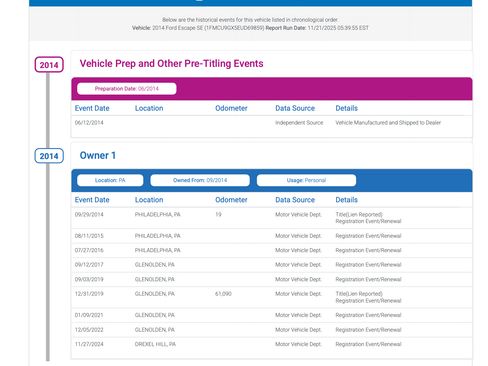This screenshot has height=366, width=488.
Task: Click GLENOLDEN, PA in the 01/09/2021 row
Action: pyautogui.click(x=155, y=315)
